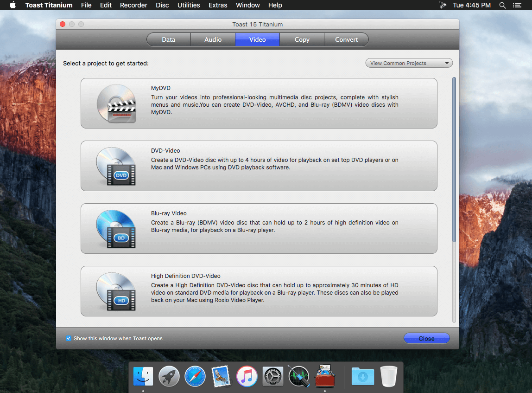Open Safari compass icon in Dock
Image resolution: width=532 pixels, height=393 pixels.
point(195,376)
